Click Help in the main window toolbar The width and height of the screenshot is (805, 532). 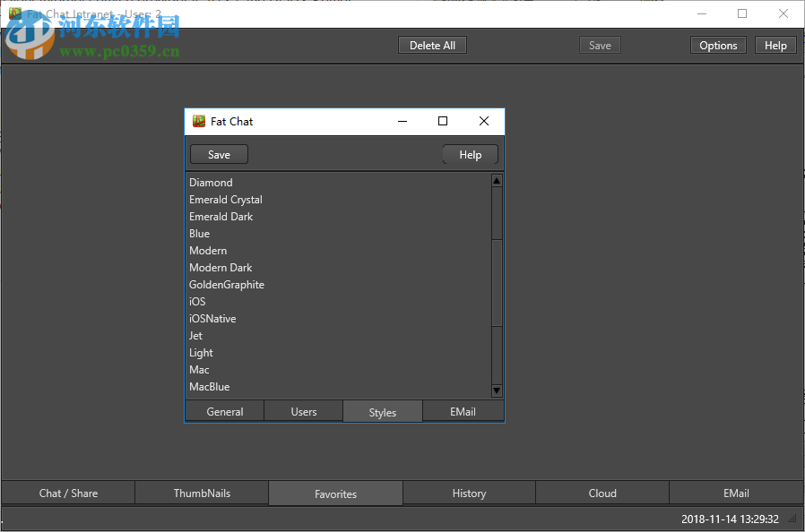775,45
